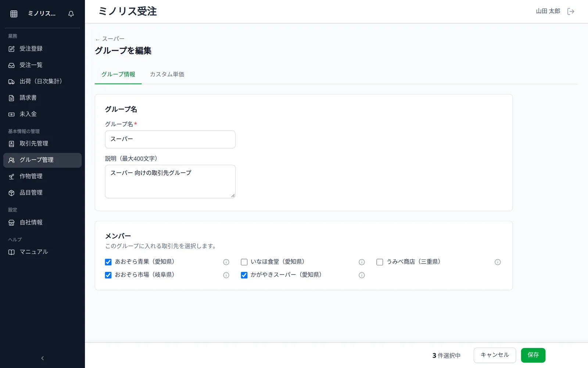Click the 請求書 document icon in the sidebar
The width and height of the screenshot is (588, 368).
11,98
